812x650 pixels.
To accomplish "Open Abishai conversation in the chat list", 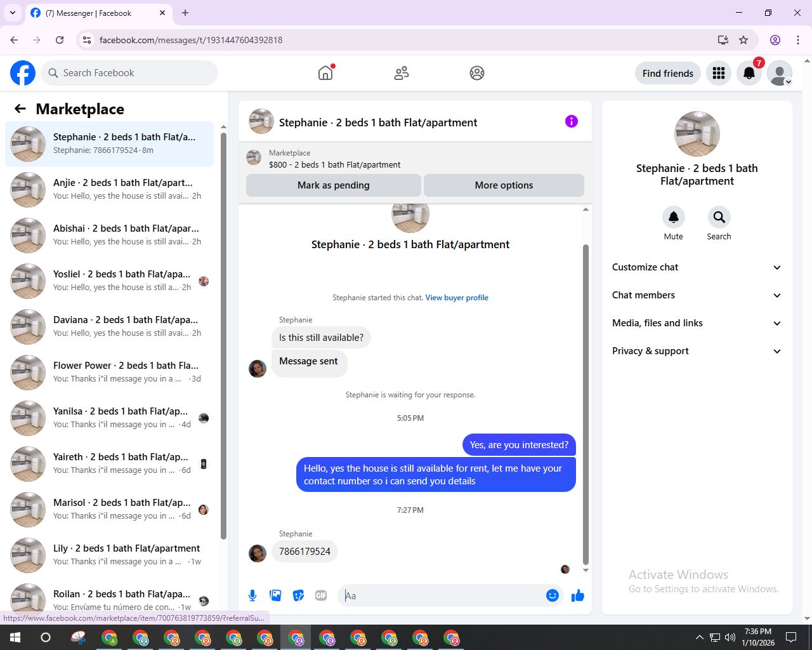I will click(109, 235).
